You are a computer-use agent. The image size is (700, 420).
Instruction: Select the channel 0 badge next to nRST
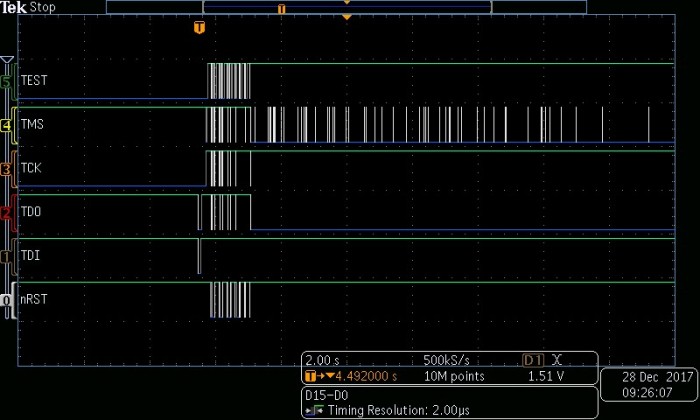pyautogui.click(x=6, y=299)
